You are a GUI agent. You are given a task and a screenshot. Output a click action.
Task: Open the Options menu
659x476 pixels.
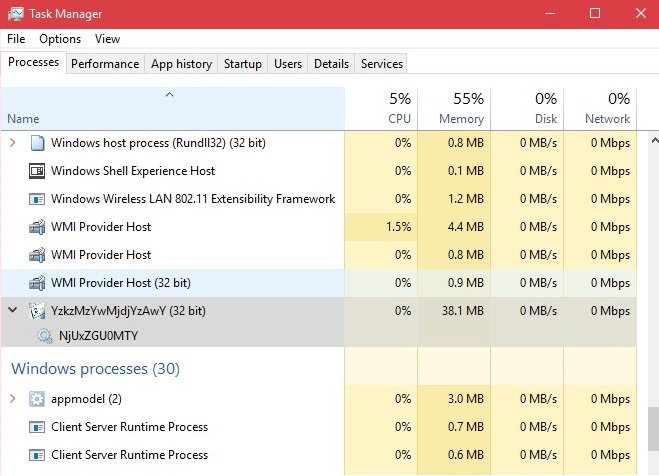60,39
